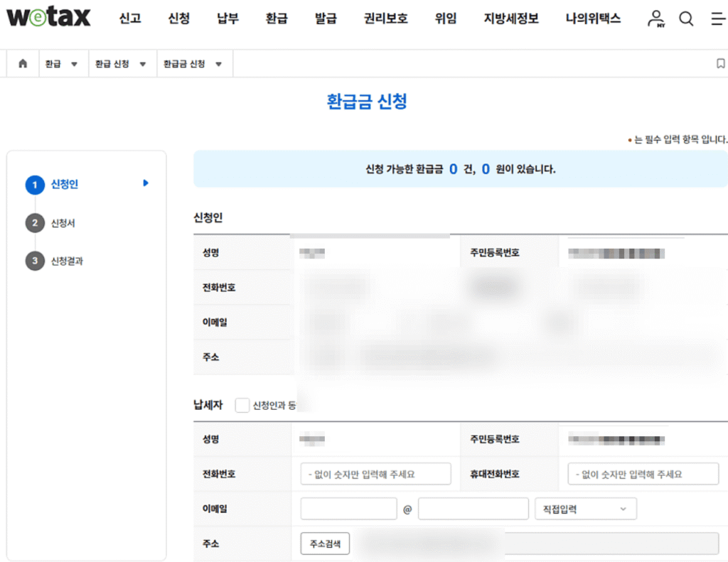Click the Wetax logo
The width and height of the screenshot is (728, 562).
point(48,18)
